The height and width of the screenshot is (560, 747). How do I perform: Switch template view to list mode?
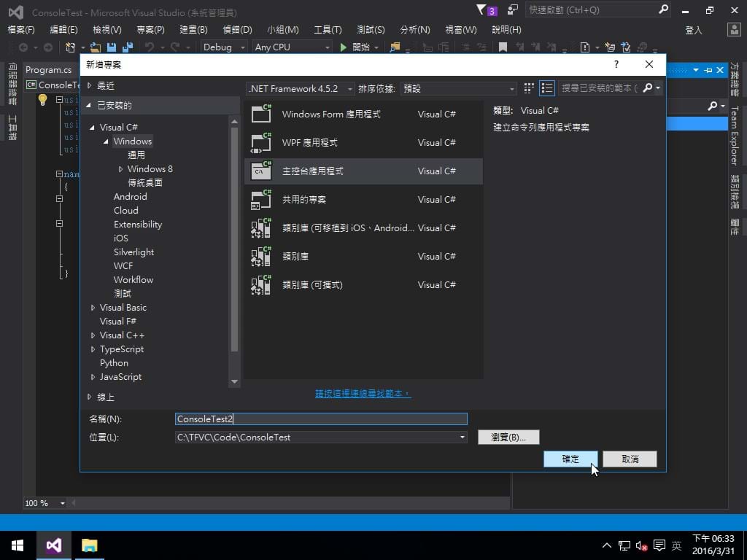click(x=547, y=88)
